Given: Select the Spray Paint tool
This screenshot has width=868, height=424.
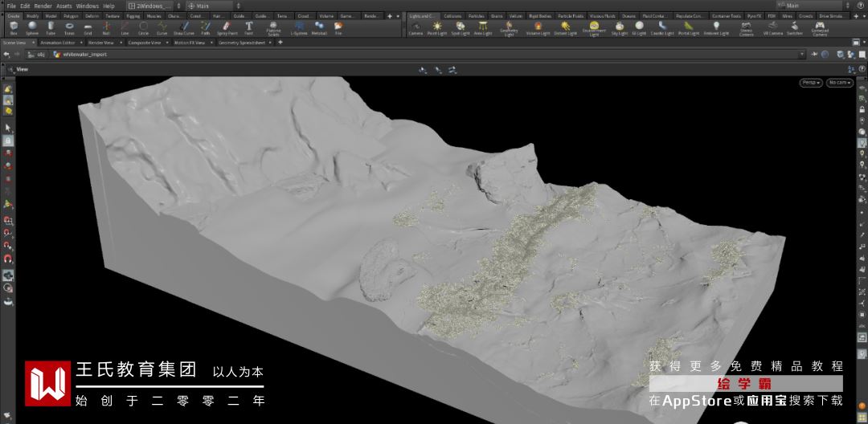Looking at the screenshot, I should (x=227, y=27).
